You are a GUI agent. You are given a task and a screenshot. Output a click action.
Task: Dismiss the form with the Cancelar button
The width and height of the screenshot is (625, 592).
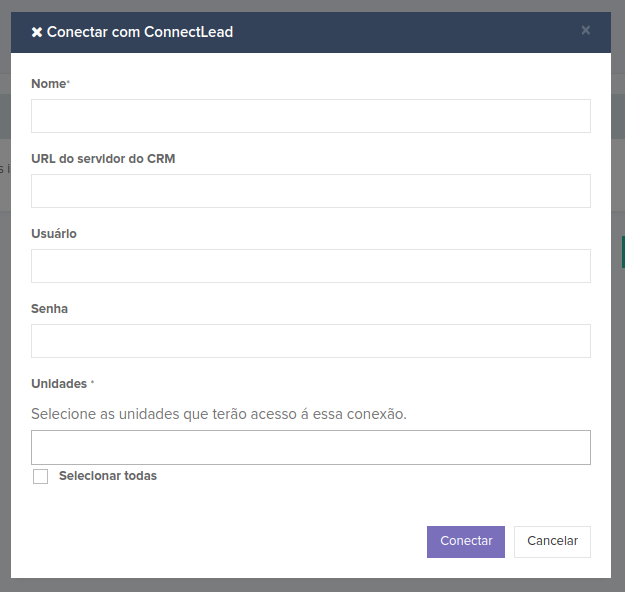tap(552, 542)
